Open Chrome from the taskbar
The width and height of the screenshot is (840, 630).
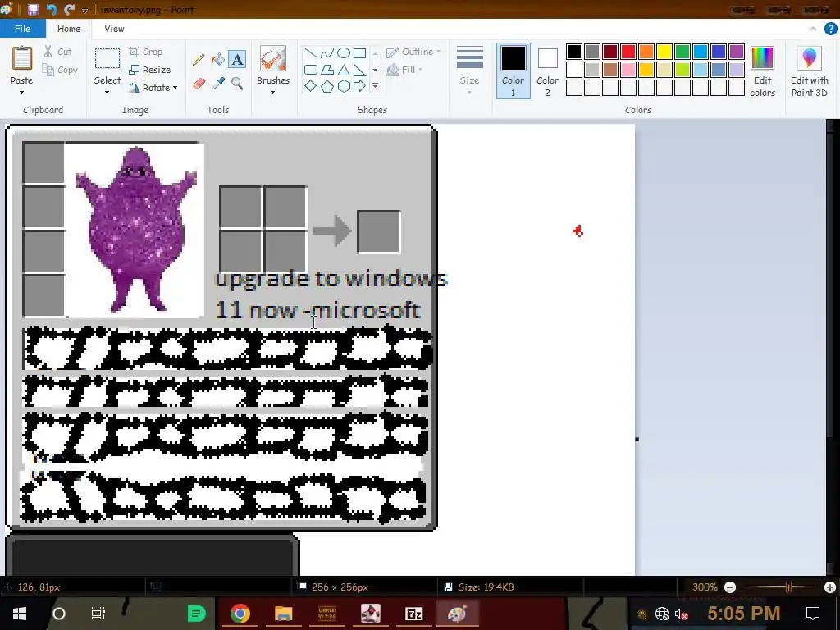pyautogui.click(x=240, y=613)
